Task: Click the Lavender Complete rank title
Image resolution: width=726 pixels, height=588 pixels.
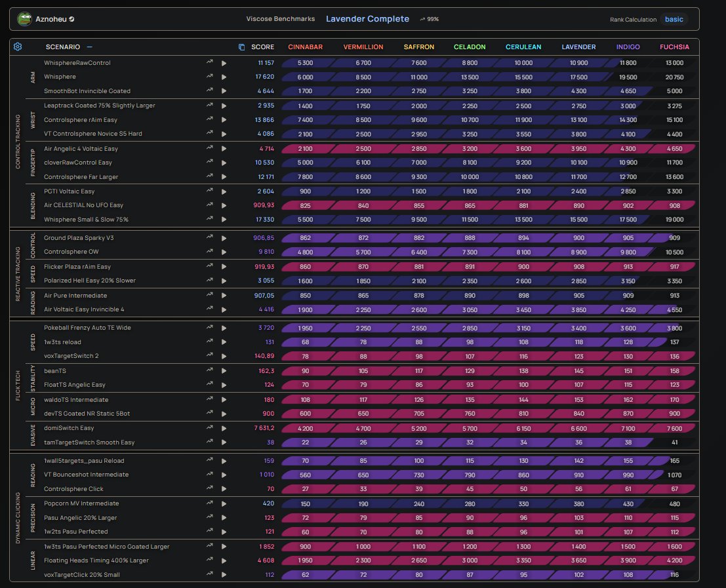Action: tap(368, 19)
